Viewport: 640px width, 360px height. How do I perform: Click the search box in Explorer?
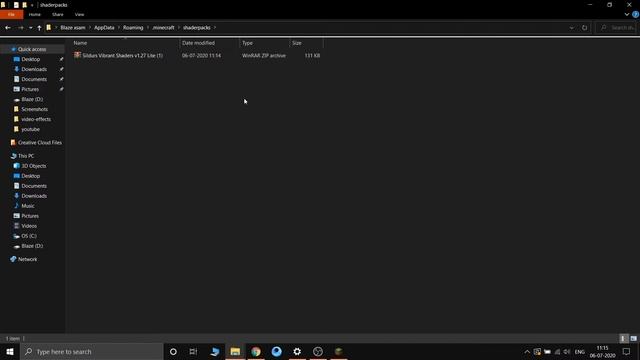coord(616,28)
